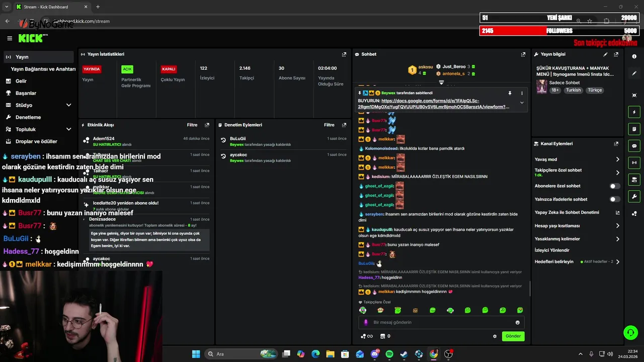Viewport: 644px width, 362px height.
Task: Open the hamburger menu next to Kick logo
Action: (10, 38)
